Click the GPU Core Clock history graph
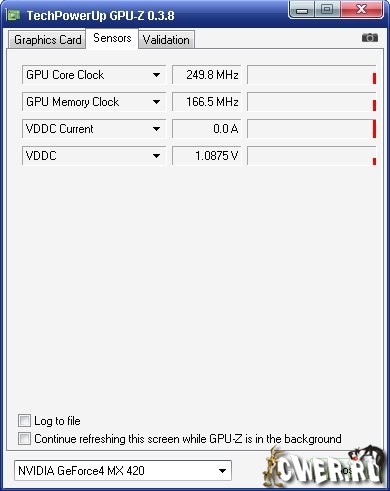The height and width of the screenshot is (491, 390). click(312, 75)
